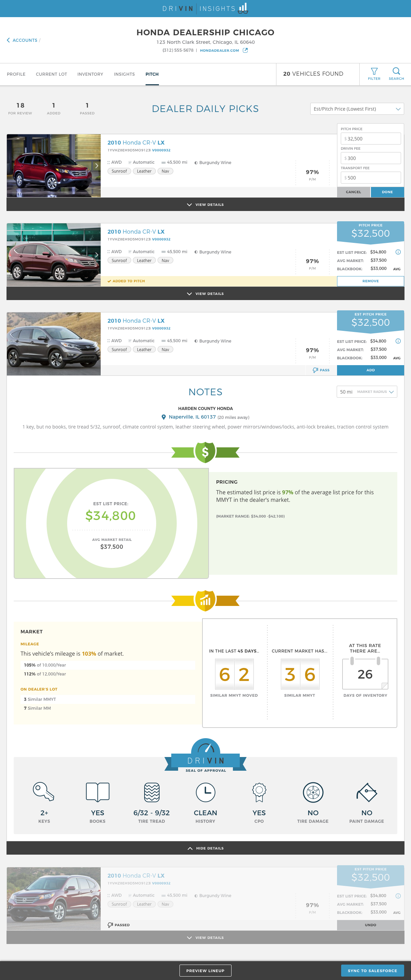This screenshot has height=980, width=411.
Task: Open the Filter funnel icon
Action: click(374, 71)
